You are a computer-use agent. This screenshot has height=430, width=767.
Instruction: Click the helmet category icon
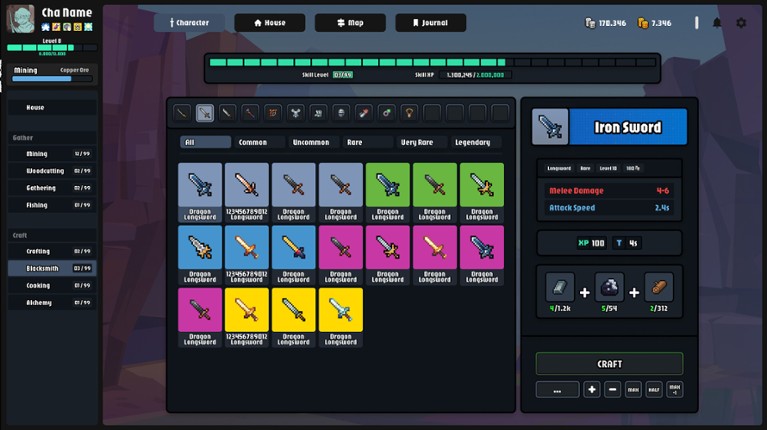tap(341, 113)
